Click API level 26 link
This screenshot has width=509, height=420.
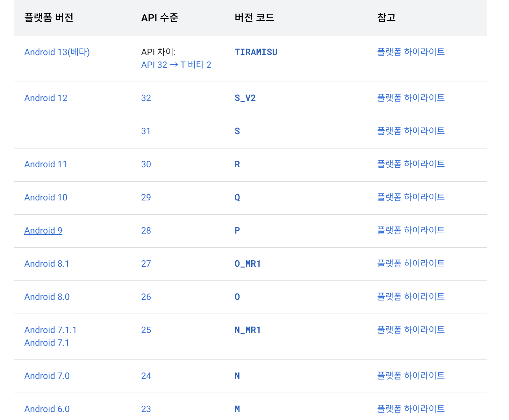click(x=146, y=297)
